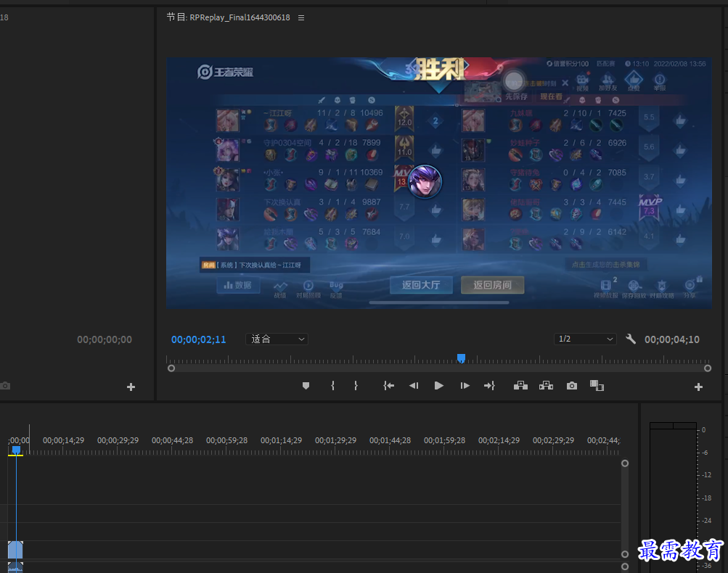Screen dimensions: 728x573
Task: Open the program panel hamburger menu
Action: [301, 17]
